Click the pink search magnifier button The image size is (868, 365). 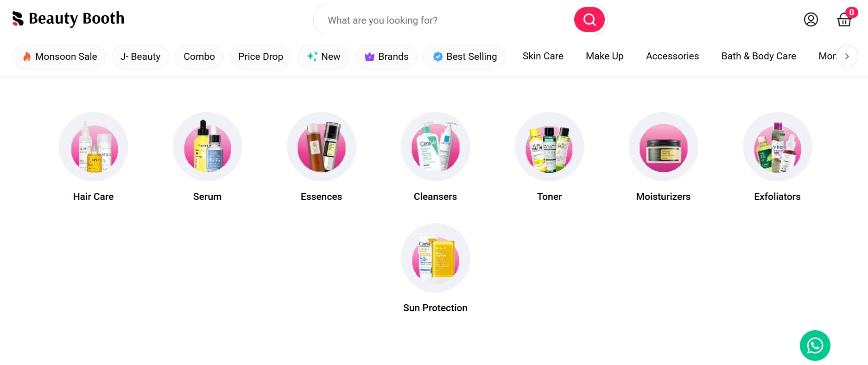point(589,19)
